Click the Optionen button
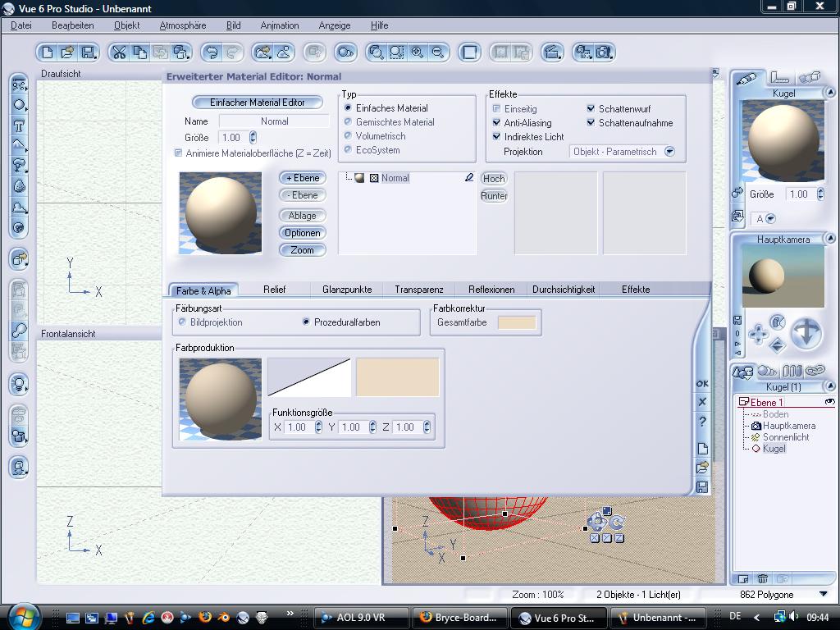Screen dimensions: 840x630 coord(303,232)
